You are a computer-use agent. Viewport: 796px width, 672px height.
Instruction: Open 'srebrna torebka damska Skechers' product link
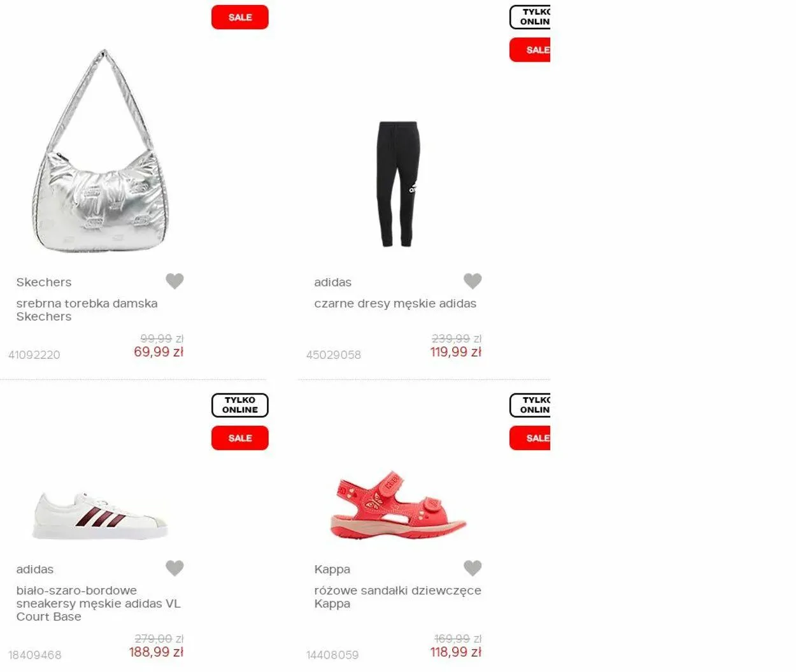87,310
